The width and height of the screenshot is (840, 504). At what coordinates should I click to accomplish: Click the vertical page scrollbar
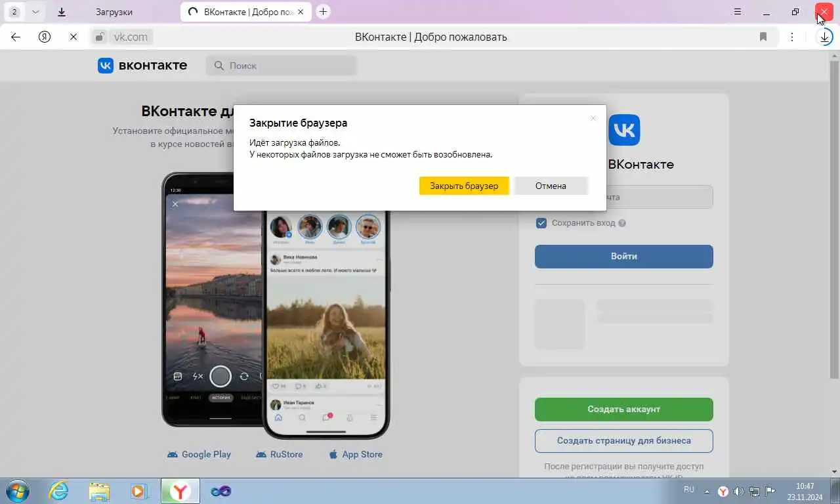834,220
